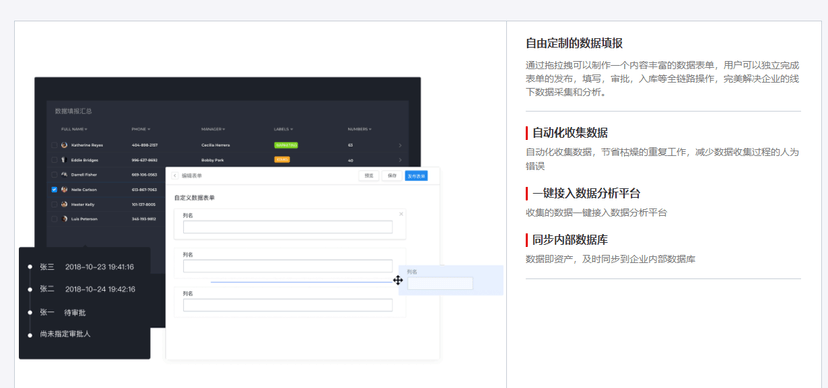Screen dimensions: 828x388
Task: Tick the Katherine Reyes row checkbox
Action: coord(54,145)
